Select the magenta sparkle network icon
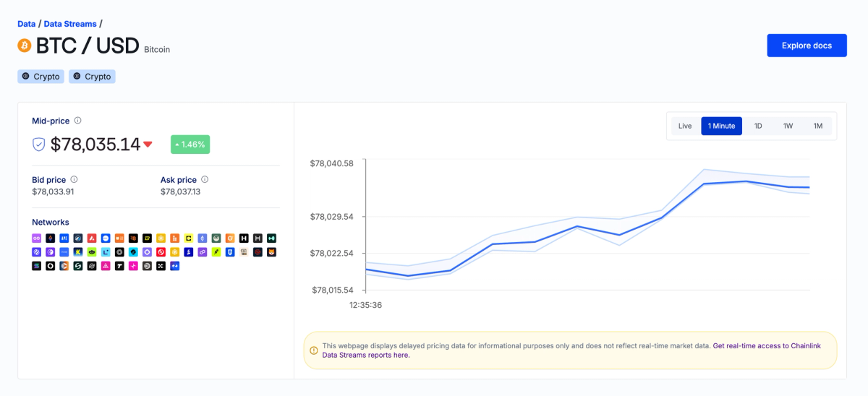This screenshot has height=396, width=868. (x=133, y=266)
